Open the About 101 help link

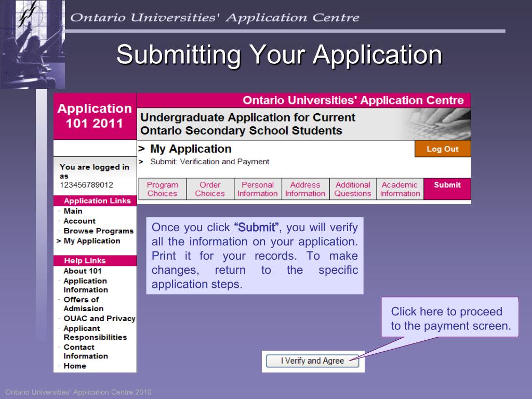(83, 271)
